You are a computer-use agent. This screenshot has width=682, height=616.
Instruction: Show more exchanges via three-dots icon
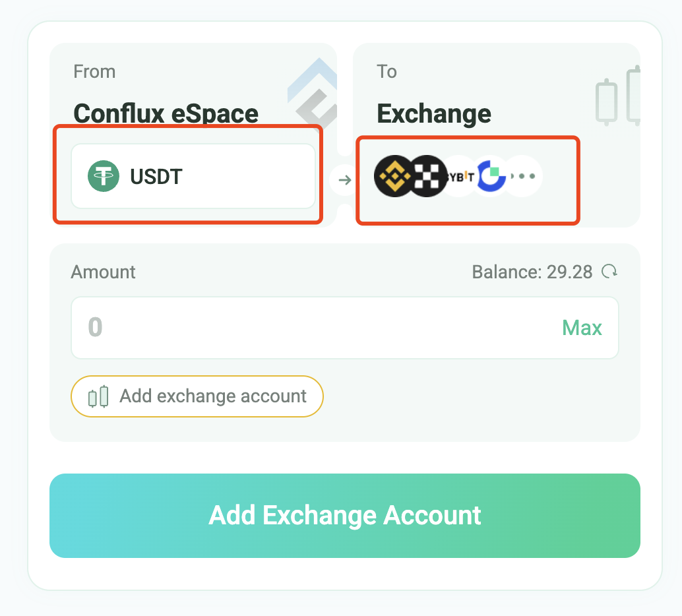[x=523, y=176]
